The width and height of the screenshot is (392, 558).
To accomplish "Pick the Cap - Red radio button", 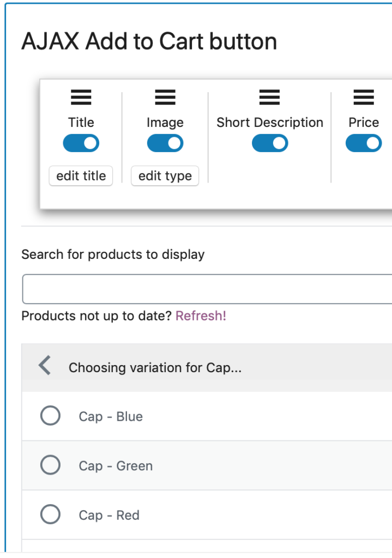I will coord(50,514).
